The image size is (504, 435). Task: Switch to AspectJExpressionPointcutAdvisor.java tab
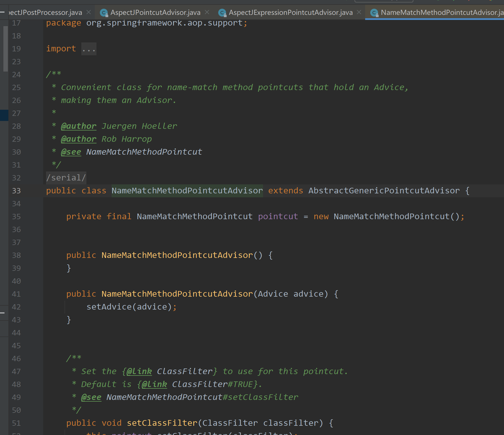(x=291, y=13)
